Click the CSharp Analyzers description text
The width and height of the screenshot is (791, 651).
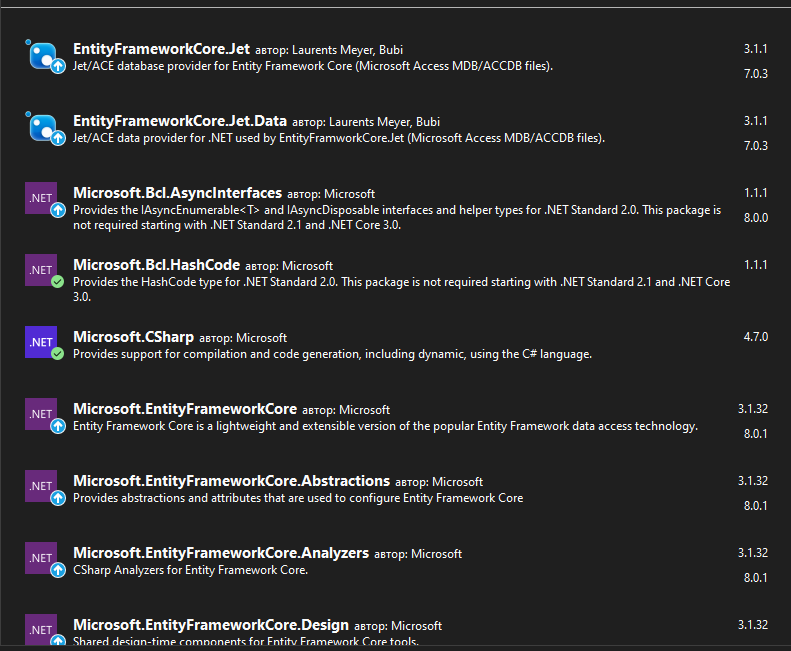click(x=191, y=570)
